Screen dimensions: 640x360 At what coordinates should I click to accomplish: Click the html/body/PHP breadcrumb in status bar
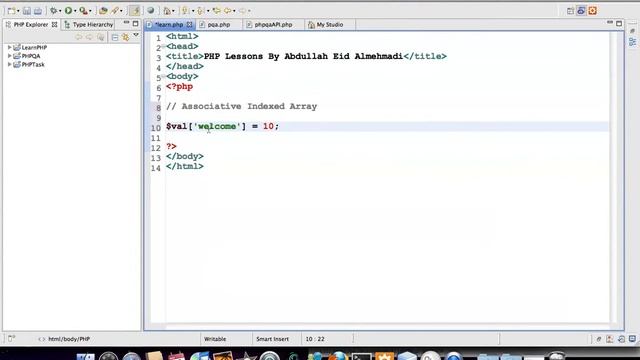[69, 339]
